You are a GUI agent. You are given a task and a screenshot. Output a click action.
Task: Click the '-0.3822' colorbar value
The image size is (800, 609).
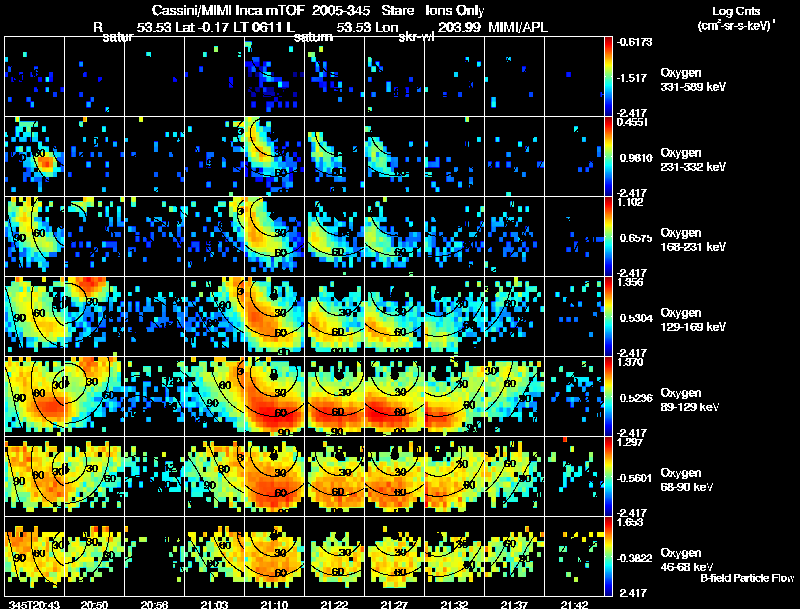click(x=635, y=559)
